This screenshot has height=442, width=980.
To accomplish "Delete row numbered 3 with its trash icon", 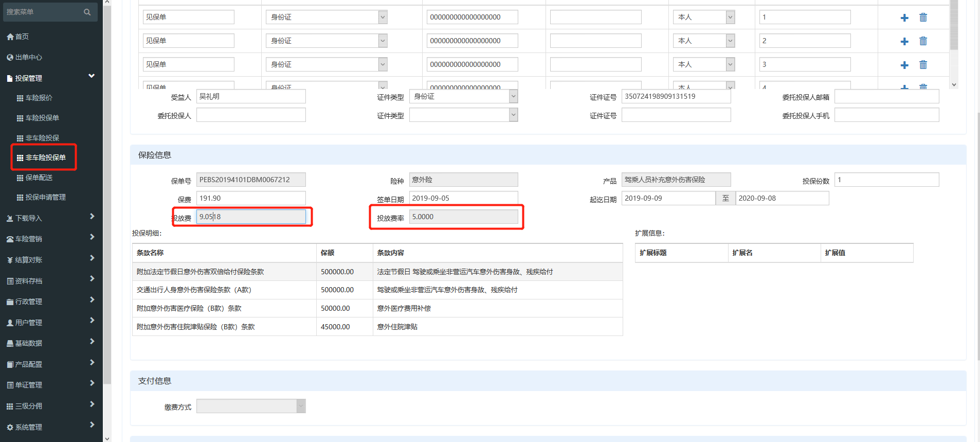I will [923, 65].
